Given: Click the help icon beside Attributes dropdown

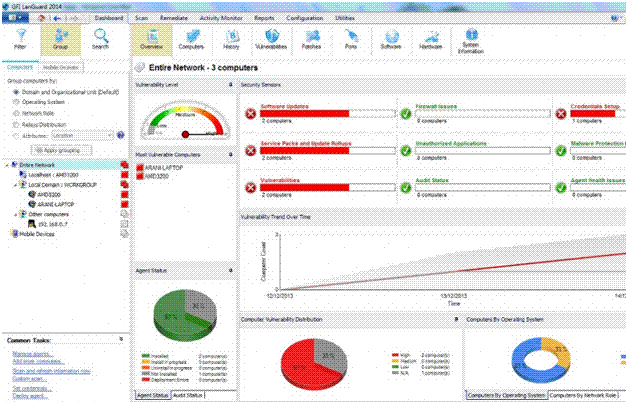Looking at the screenshot, I should click(121, 135).
